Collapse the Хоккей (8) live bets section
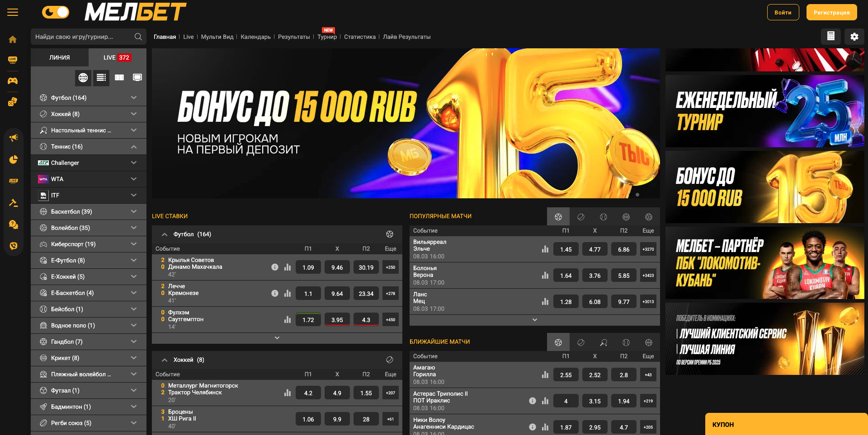 click(165, 360)
